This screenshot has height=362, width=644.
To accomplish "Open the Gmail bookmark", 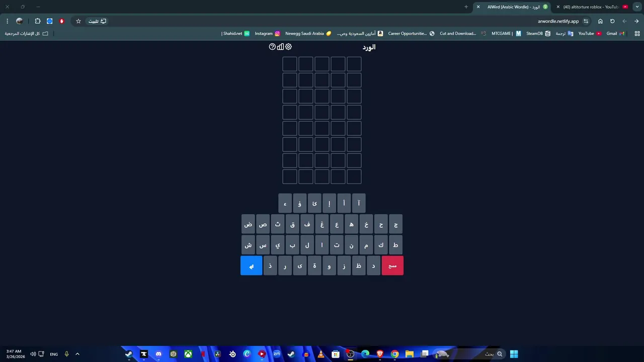I will [615, 34].
